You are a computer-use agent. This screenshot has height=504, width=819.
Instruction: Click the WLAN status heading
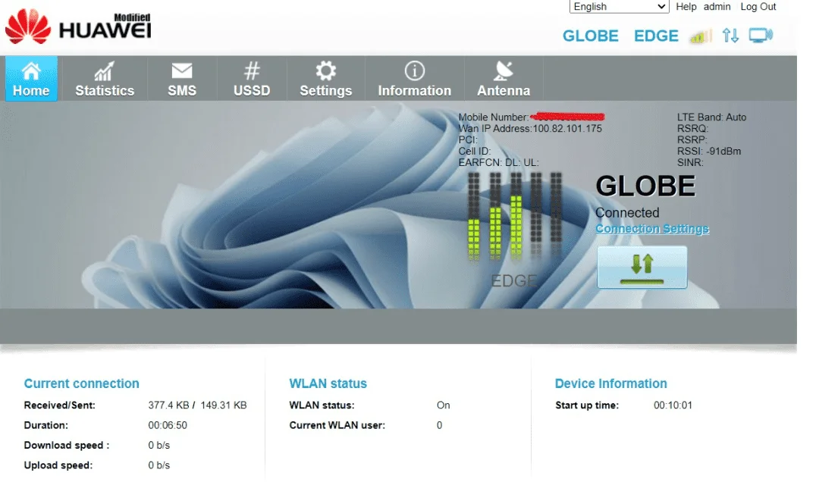click(328, 383)
